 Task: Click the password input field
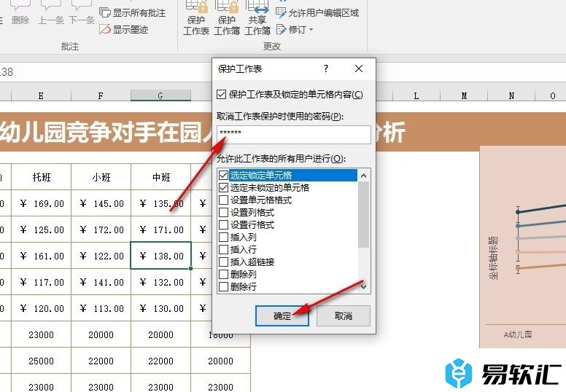tap(294, 135)
